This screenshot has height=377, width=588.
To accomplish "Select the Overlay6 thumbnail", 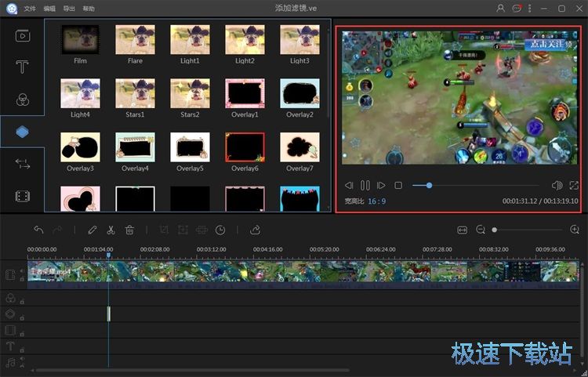I will tap(245, 147).
